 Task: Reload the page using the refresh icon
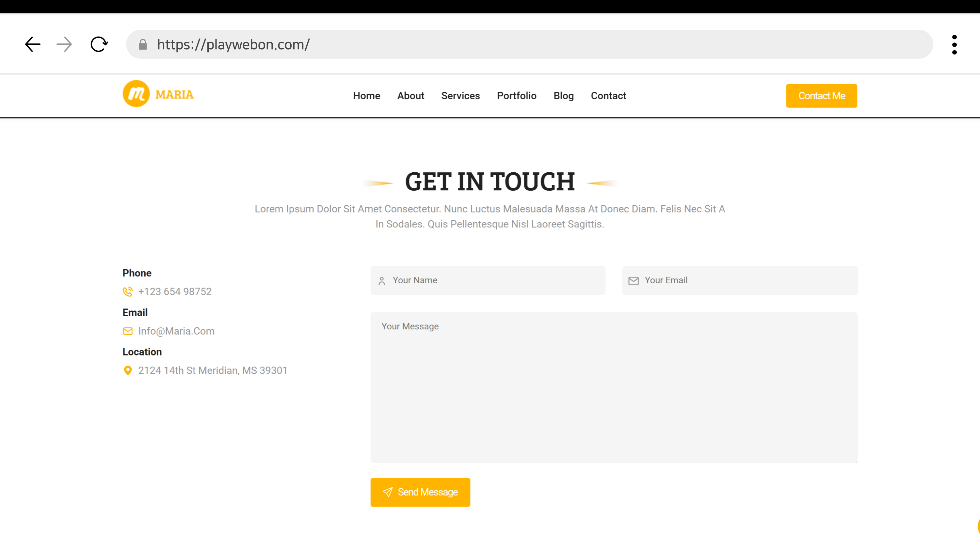point(99,44)
